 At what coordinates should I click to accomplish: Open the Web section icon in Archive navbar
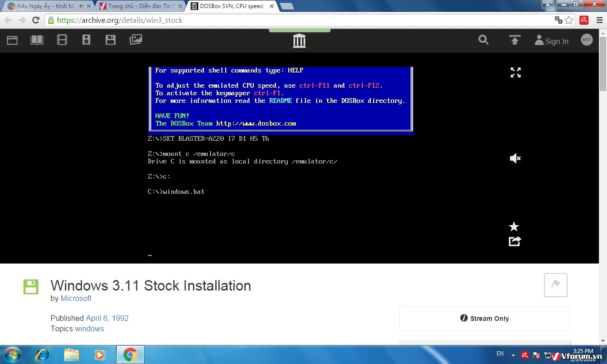[12, 40]
